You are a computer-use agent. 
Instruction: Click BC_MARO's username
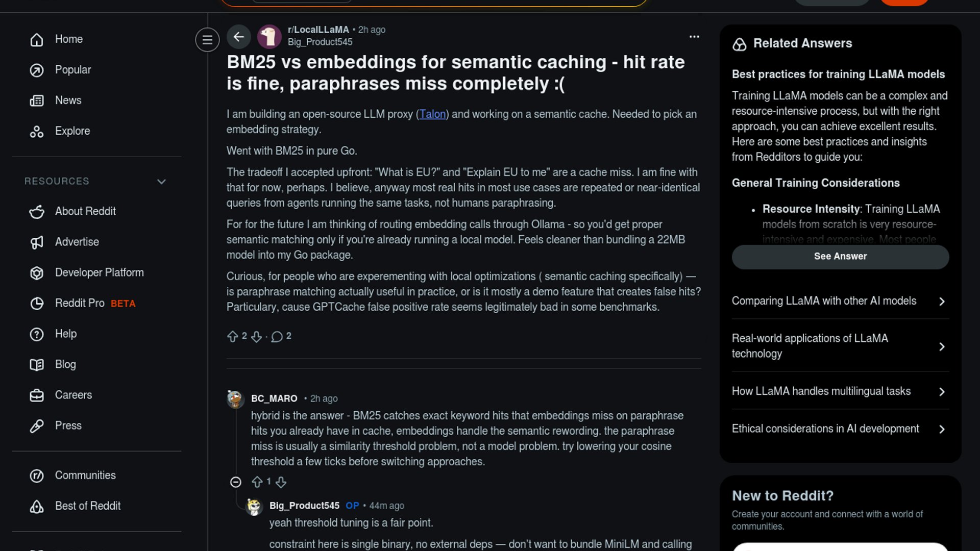(274, 398)
